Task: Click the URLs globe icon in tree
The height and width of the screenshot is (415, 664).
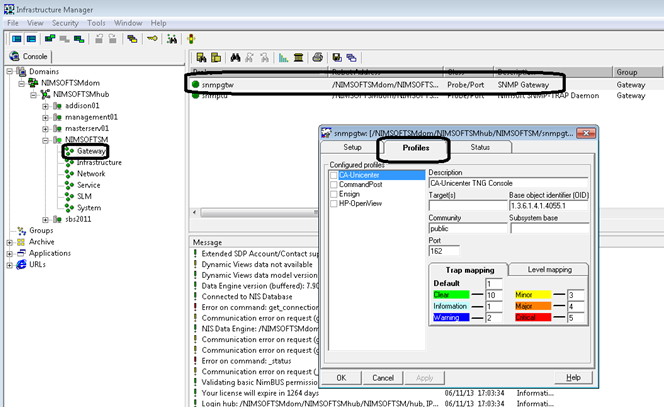Action: pos(19,265)
